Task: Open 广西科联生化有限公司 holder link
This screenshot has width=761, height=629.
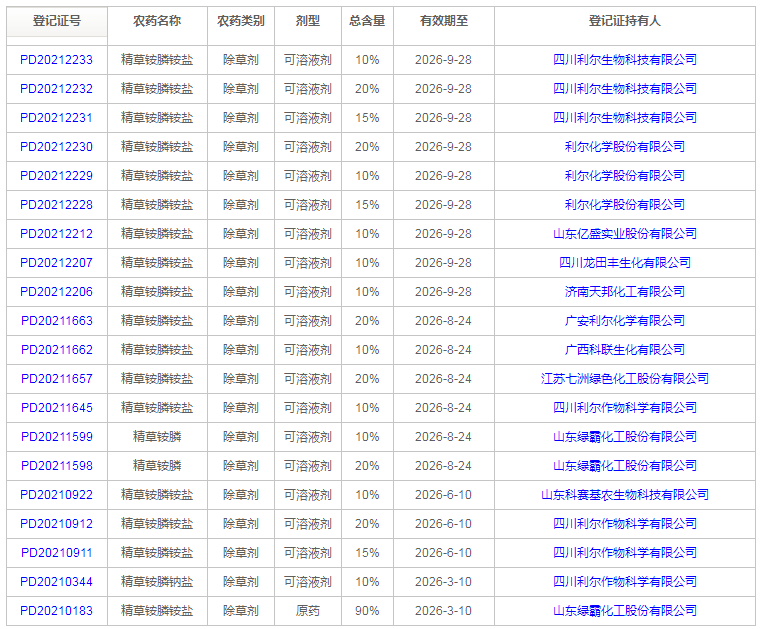Action: click(625, 350)
